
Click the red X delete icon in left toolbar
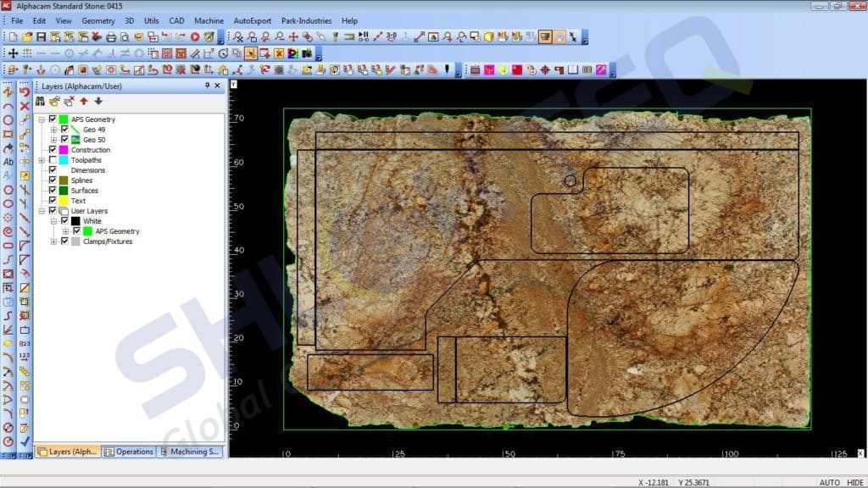[25, 106]
